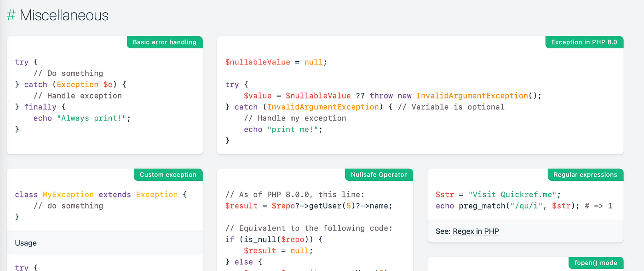Screen dimensions: 644x271
Task: Click the '// do something' comment in Custom exception
Action: point(68,206)
